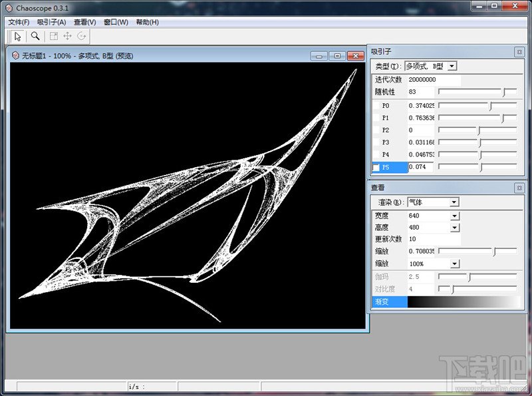This screenshot has height=396, width=532.
Task: Toggle the P5 parameter checkbox
Action: pyautogui.click(x=376, y=168)
